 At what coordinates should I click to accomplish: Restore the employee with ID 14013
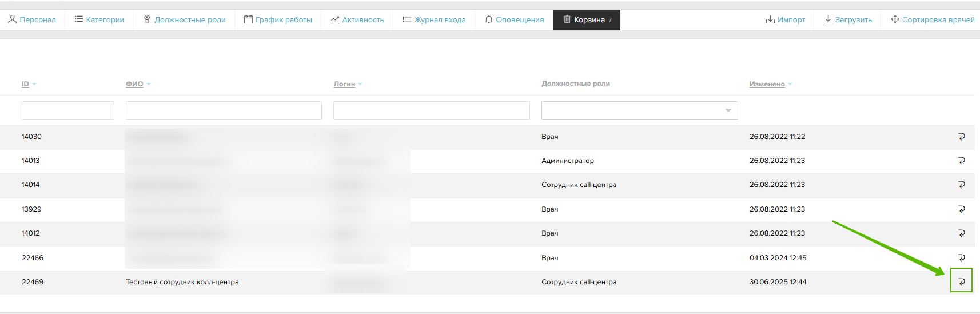tap(961, 161)
